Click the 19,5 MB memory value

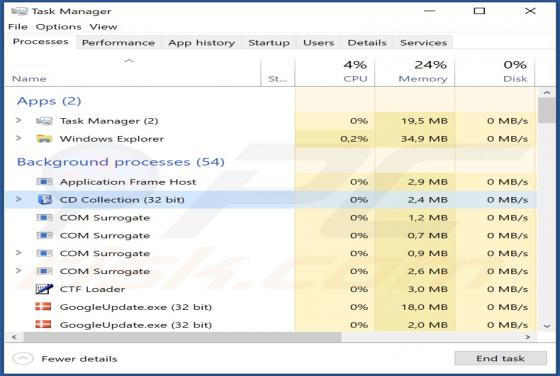click(x=424, y=121)
